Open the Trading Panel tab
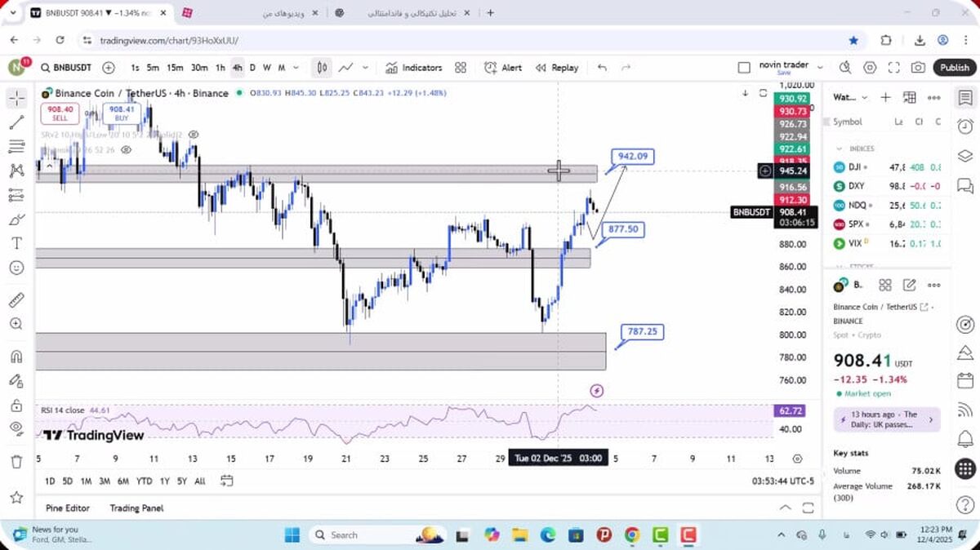980x550 pixels. pyautogui.click(x=136, y=508)
